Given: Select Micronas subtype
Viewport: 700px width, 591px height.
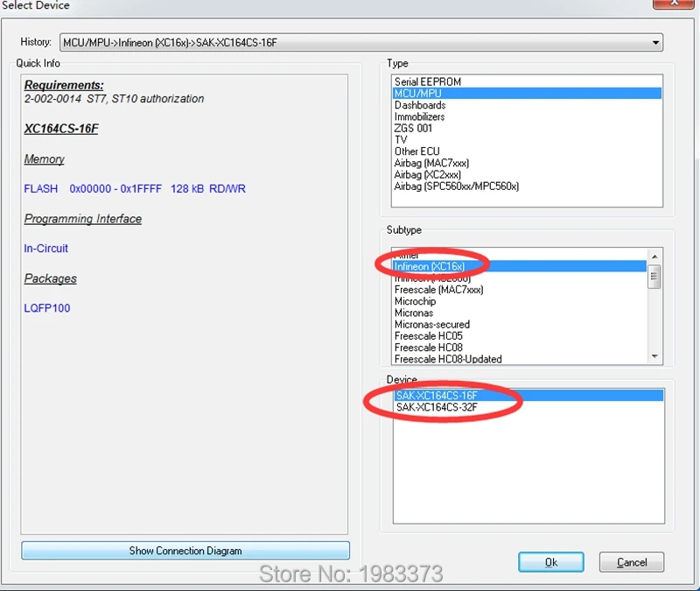Looking at the screenshot, I should (x=520, y=313).
